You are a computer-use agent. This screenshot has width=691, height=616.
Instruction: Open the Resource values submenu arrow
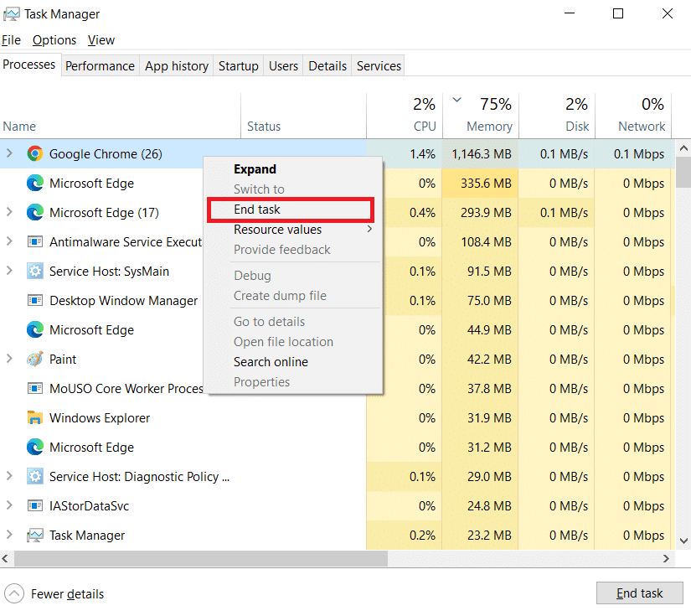[x=369, y=230]
